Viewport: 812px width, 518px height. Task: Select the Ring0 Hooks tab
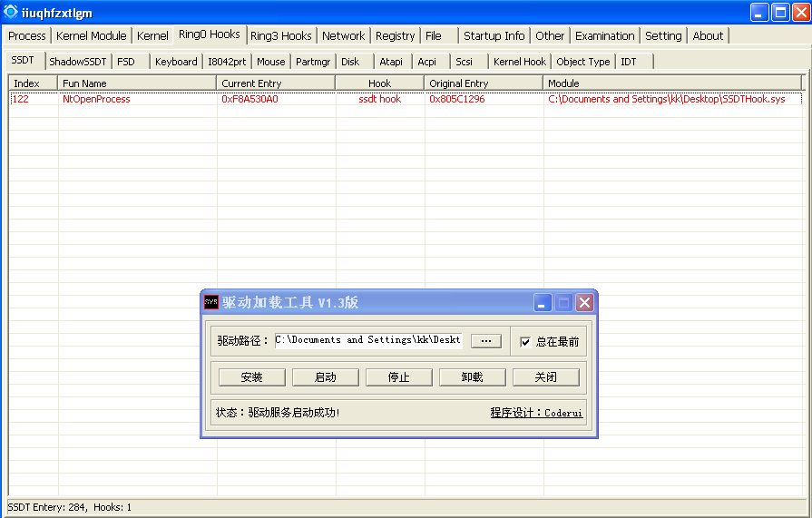(x=210, y=34)
